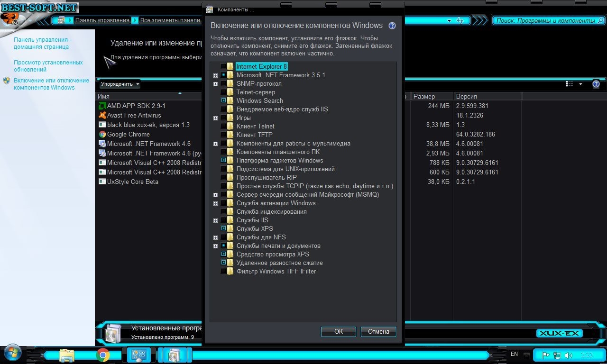607x364 pixels.
Task: Open the Упорядочить dropdown menu
Action: pos(120,84)
